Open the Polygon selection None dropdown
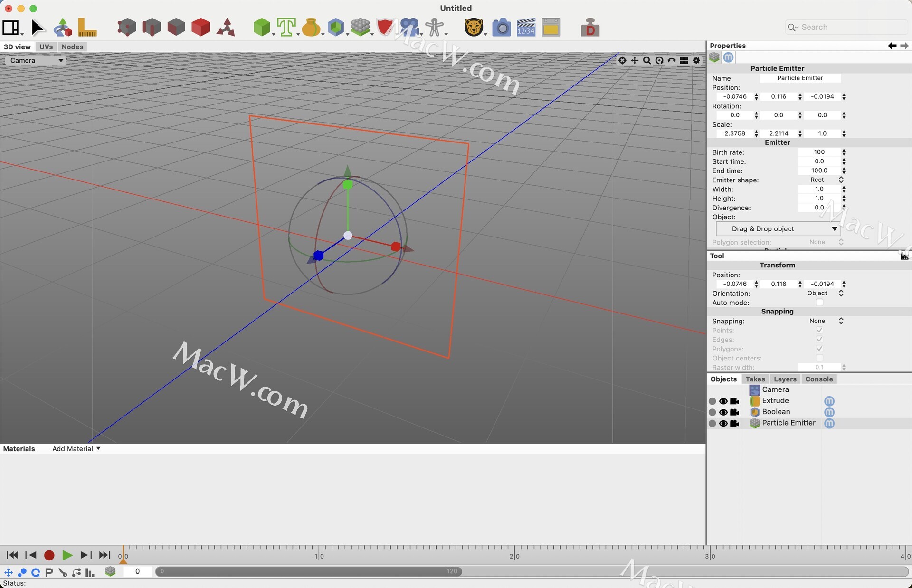Image resolution: width=912 pixels, height=588 pixels. pos(822,242)
